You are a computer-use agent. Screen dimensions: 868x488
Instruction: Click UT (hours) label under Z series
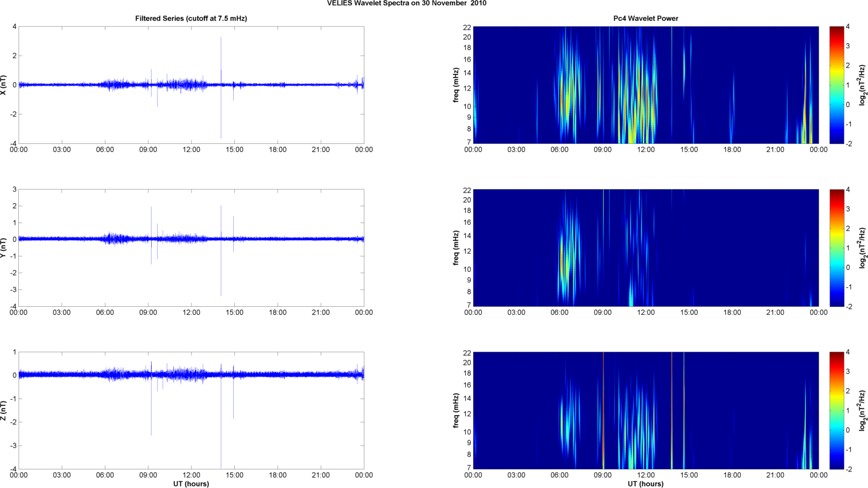point(191,483)
